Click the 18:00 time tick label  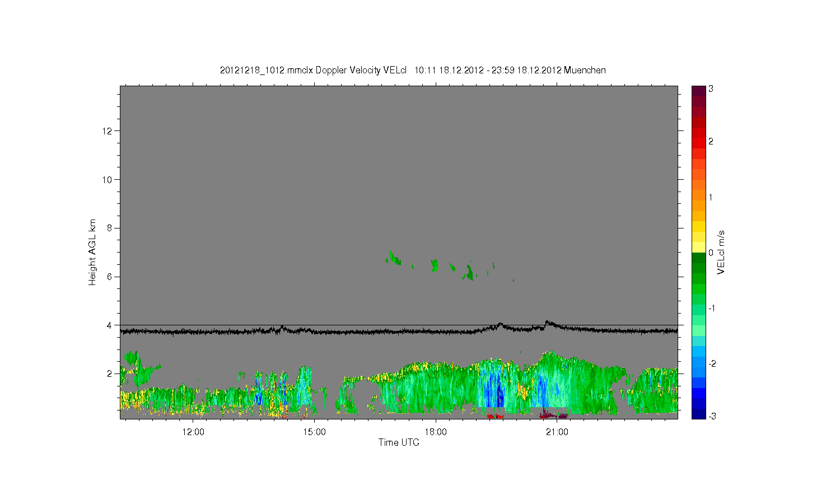(436, 432)
